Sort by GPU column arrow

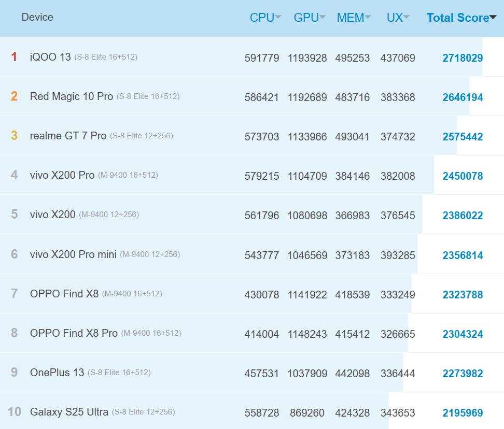[x=323, y=18]
